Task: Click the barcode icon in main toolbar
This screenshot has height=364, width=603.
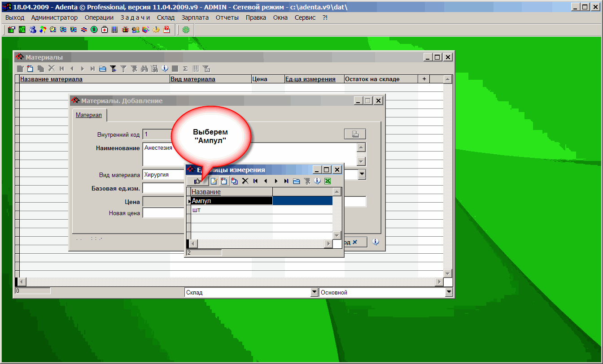Action: 114,30
